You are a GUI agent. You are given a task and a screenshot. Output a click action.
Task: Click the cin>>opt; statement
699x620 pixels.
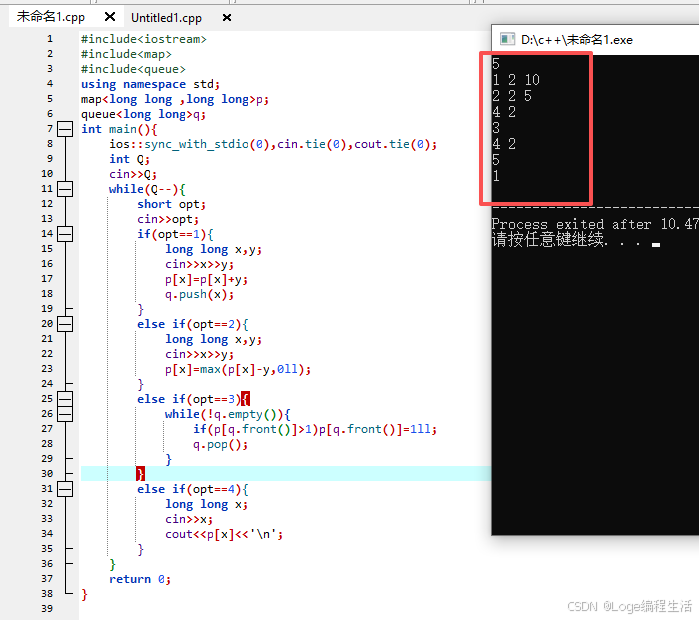point(168,219)
